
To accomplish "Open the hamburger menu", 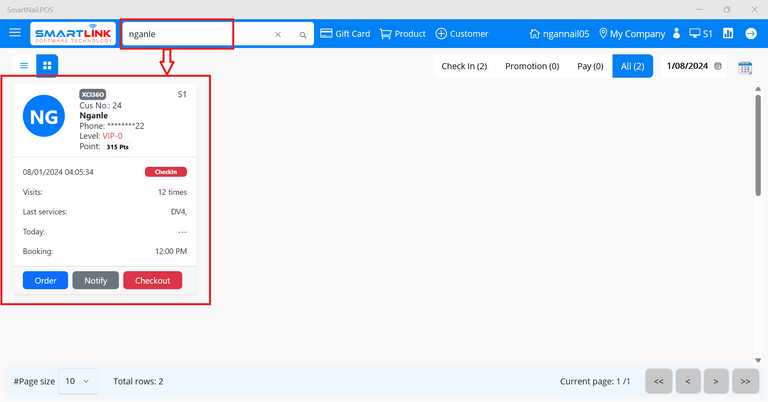I will 15,33.
